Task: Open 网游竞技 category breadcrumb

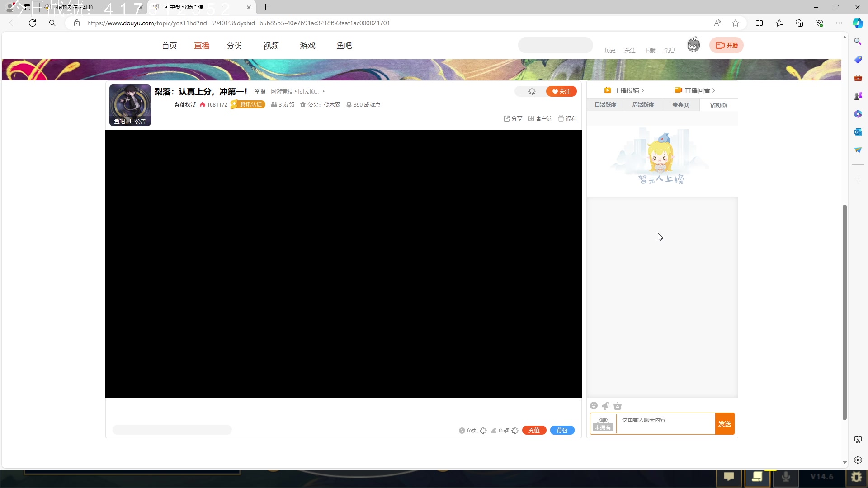Action: [x=282, y=92]
